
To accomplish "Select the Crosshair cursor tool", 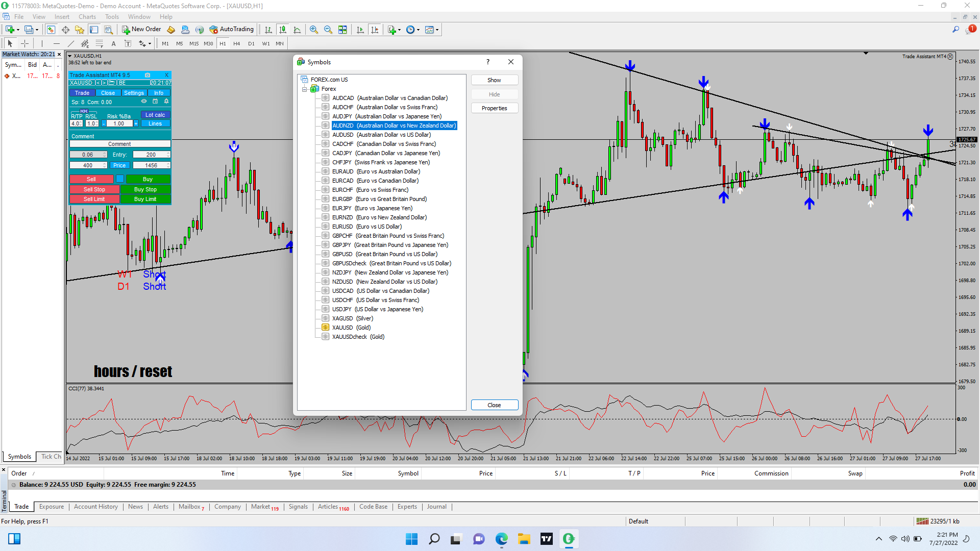I will [24, 43].
